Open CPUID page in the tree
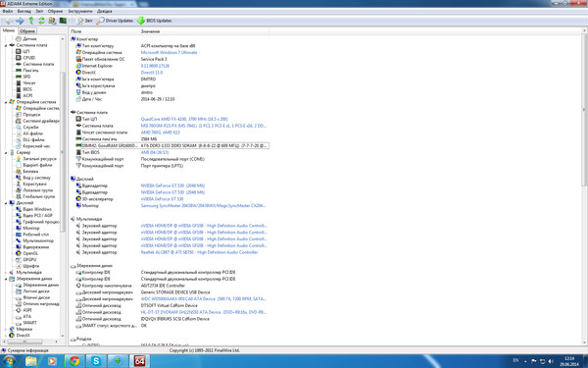This screenshot has width=588, height=368. pos(28,58)
